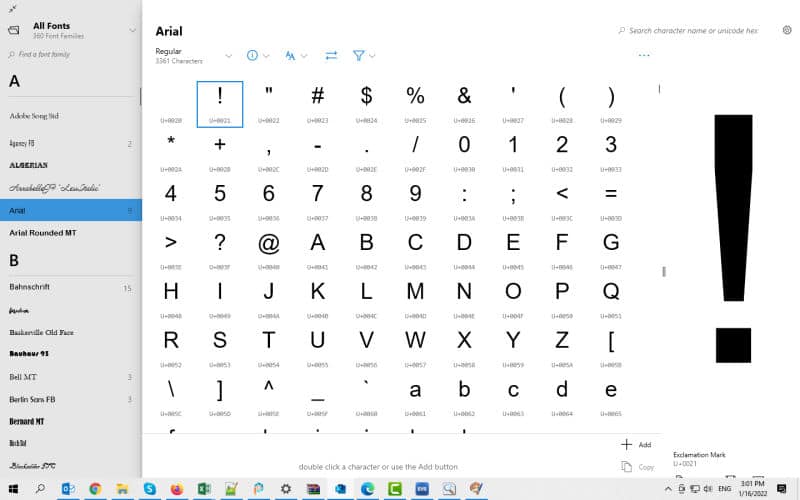The width and height of the screenshot is (800, 500).
Task: Click the ENG language indicator
Action: [724, 489]
